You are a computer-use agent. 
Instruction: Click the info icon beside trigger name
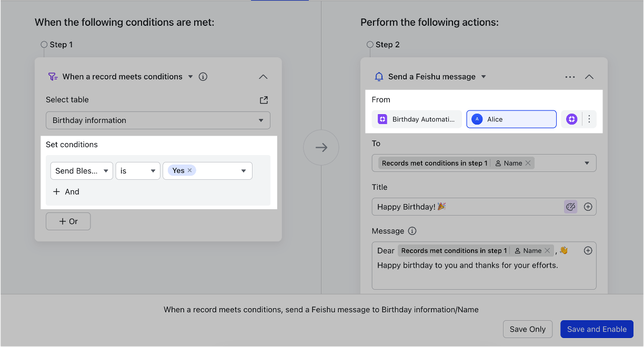(203, 77)
